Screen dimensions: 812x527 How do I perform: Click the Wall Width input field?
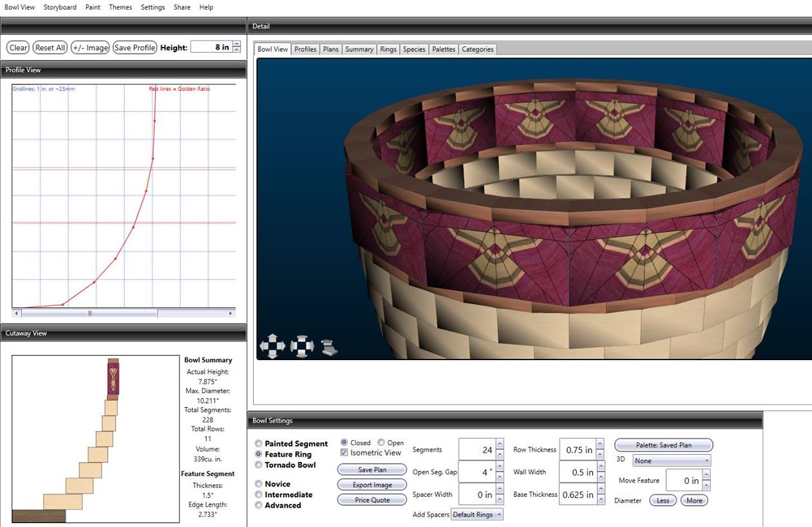click(578, 472)
